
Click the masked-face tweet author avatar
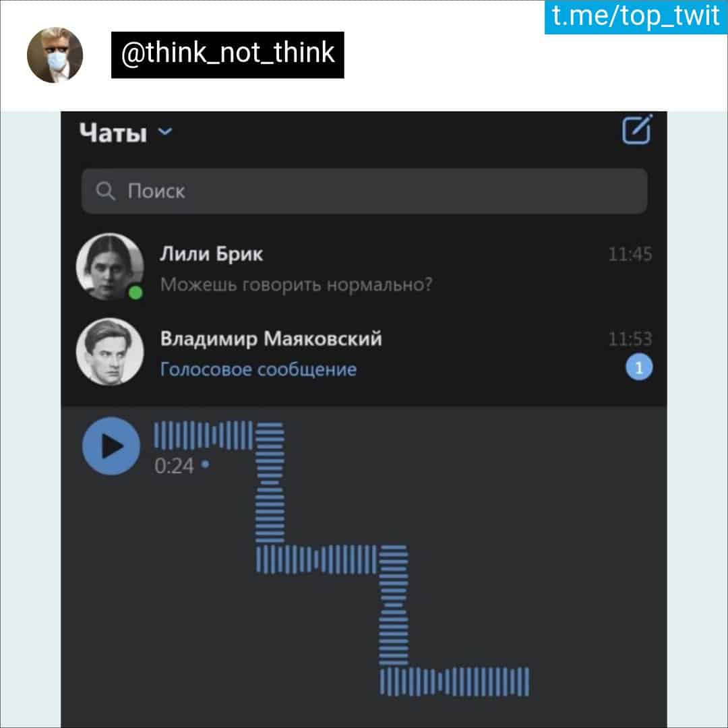(55, 55)
